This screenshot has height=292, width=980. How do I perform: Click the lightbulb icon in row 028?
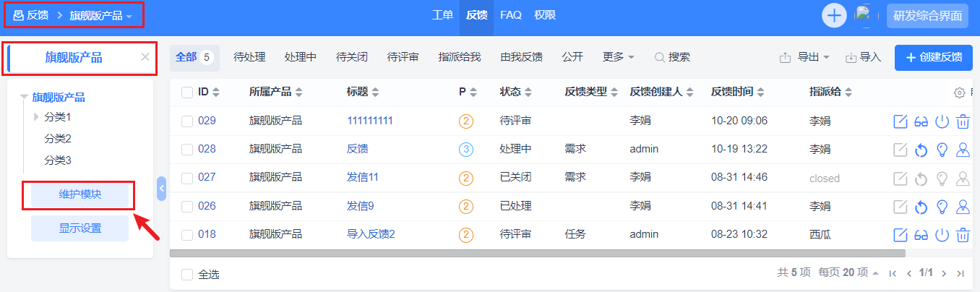tap(942, 150)
